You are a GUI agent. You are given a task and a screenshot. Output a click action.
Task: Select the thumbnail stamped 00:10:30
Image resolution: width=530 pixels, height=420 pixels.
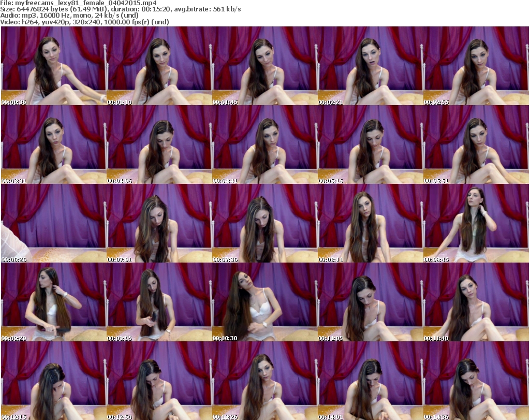tap(264, 302)
